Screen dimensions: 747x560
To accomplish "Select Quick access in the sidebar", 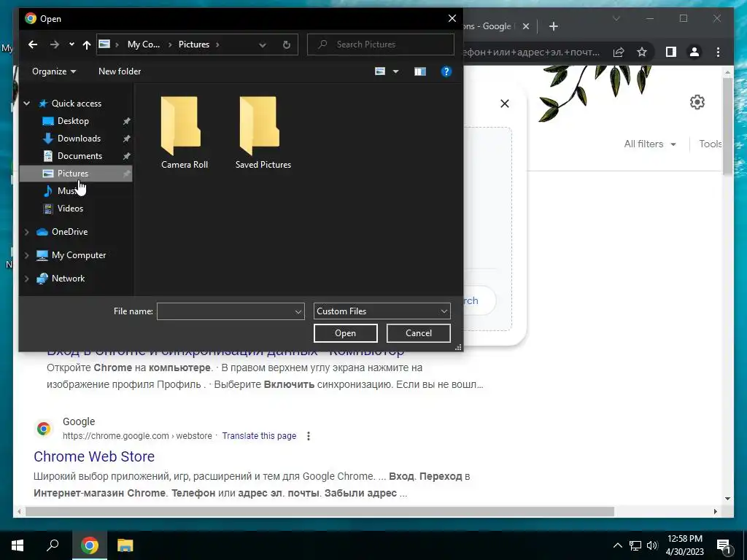I will [76, 104].
